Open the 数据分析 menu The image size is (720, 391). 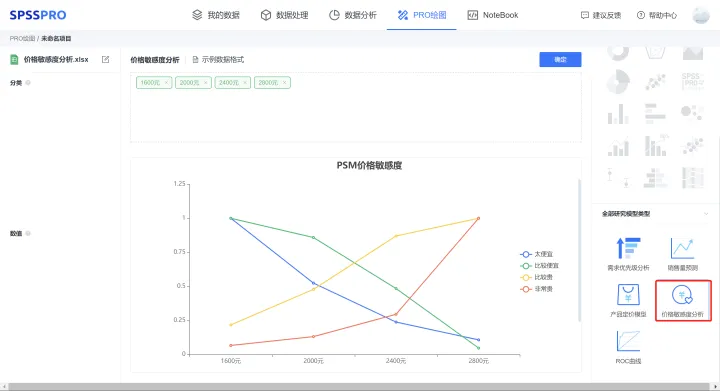(x=353, y=15)
